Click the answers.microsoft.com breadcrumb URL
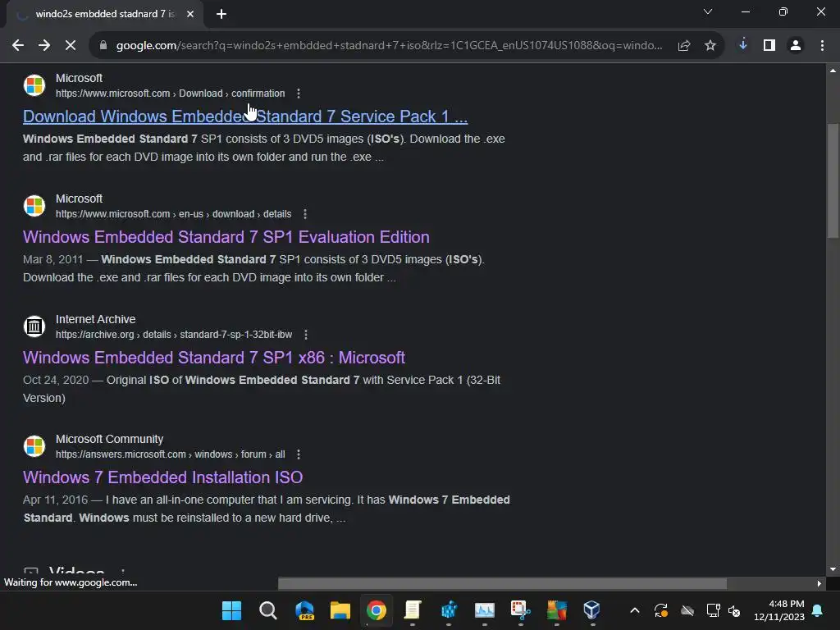840x630 pixels. click(x=170, y=454)
